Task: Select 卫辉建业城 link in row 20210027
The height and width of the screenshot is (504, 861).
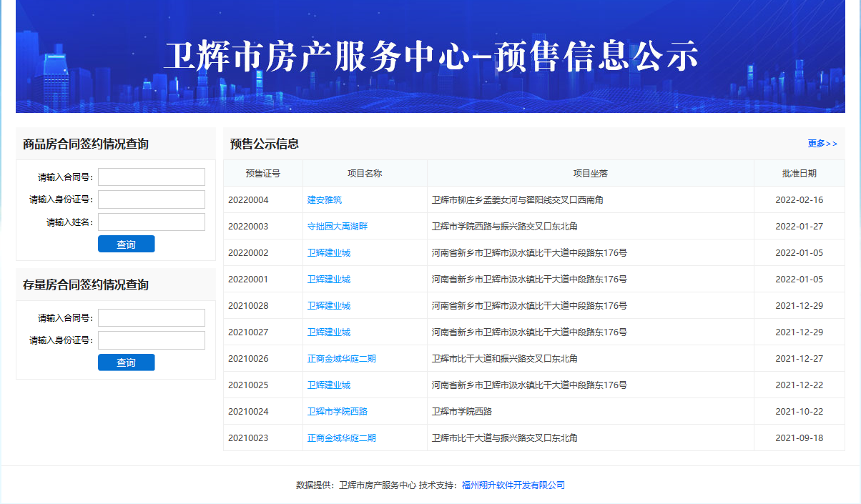Action: [329, 332]
